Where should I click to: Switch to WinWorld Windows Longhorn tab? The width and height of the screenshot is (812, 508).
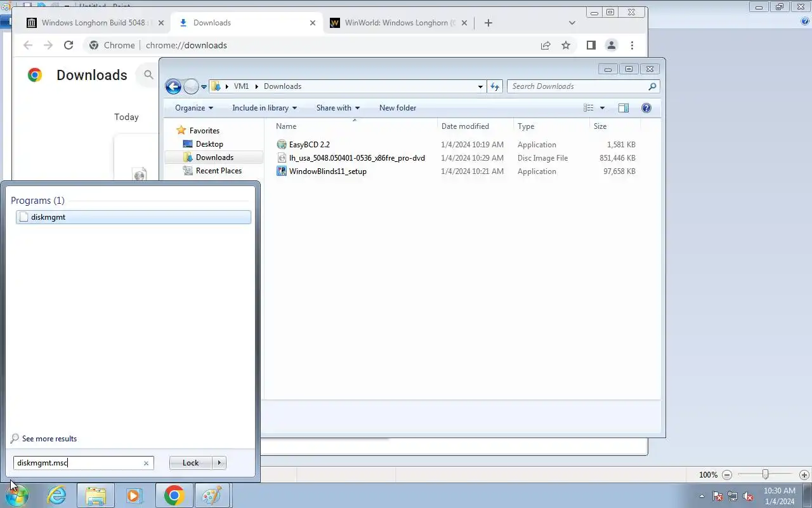[400, 23]
